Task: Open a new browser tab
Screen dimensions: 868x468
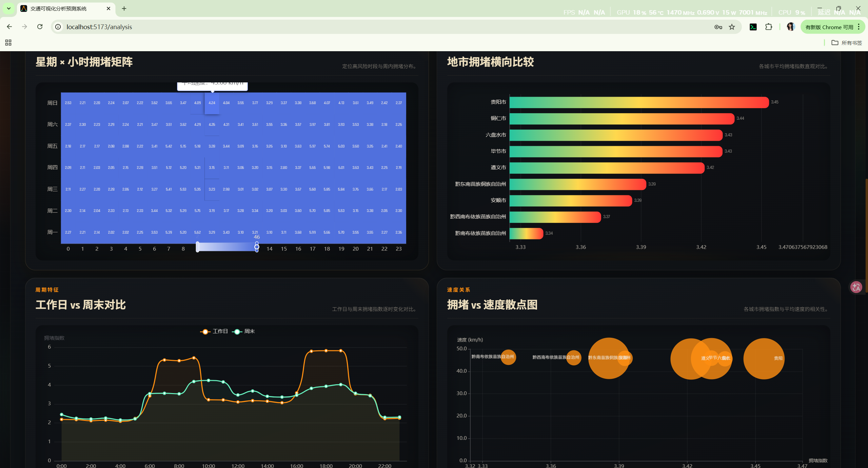Action: click(x=124, y=8)
